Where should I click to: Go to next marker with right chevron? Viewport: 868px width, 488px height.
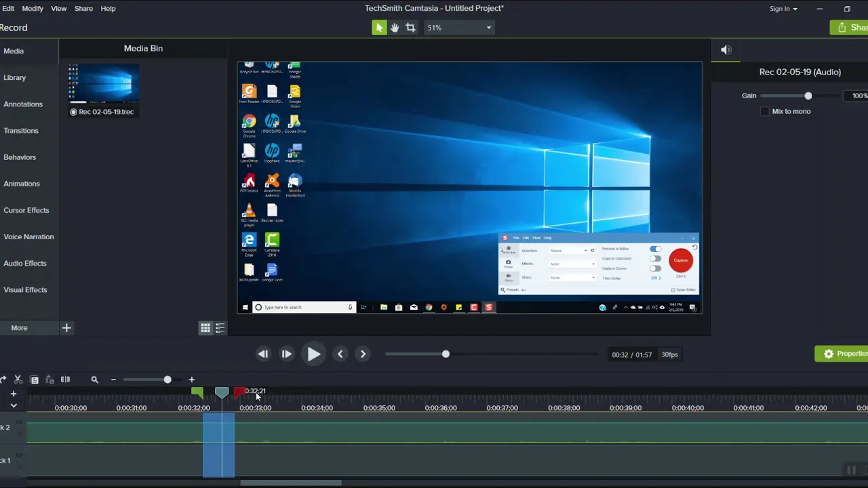pos(363,354)
